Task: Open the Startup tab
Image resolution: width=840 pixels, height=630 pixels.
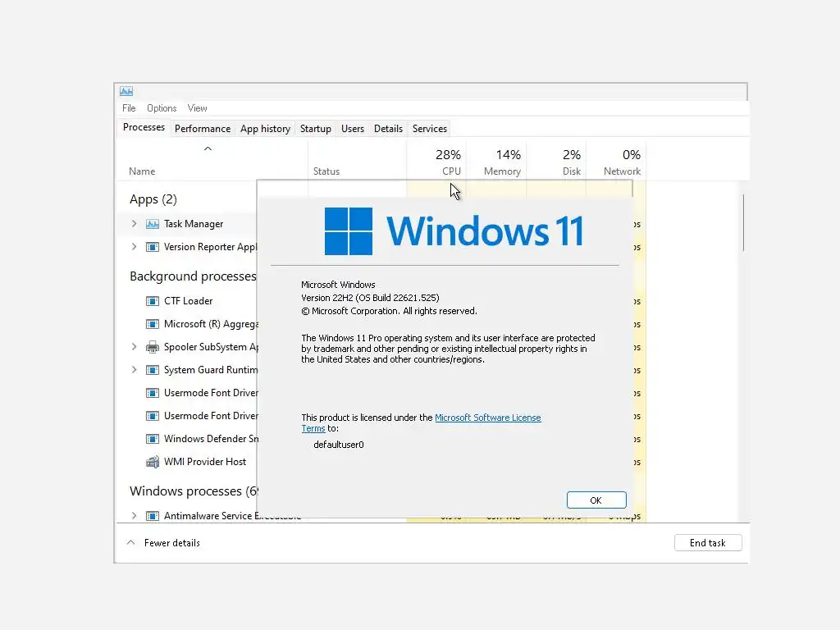Action: pyautogui.click(x=316, y=129)
